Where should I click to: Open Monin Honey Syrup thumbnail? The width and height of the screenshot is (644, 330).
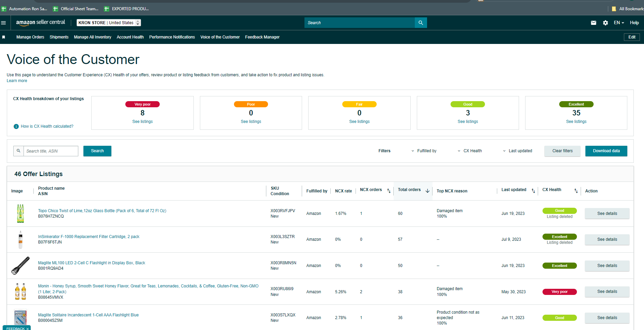[20, 292]
